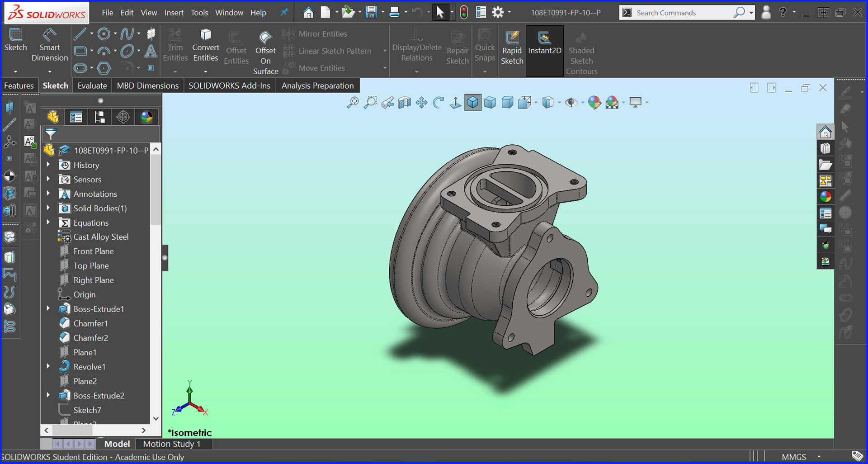Open the ConfigurationManager tab
The height and width of the screenshot is (464, 868).
click(x=100, y=117)
